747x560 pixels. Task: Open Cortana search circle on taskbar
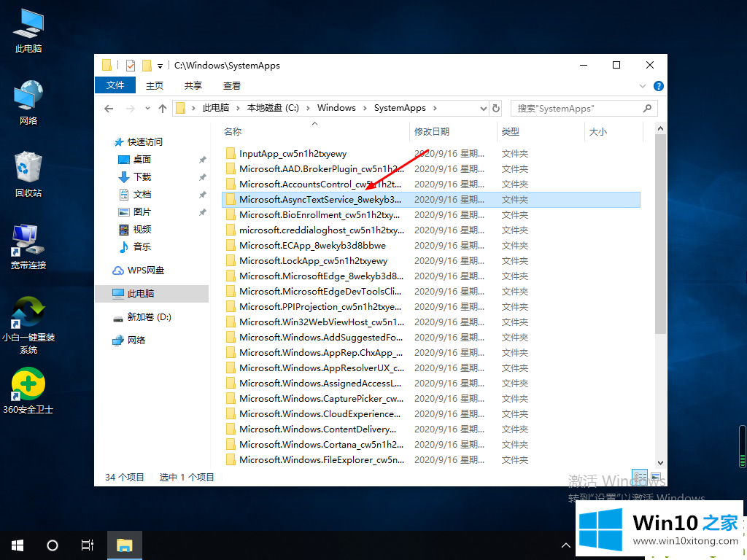tap(53, 545)
